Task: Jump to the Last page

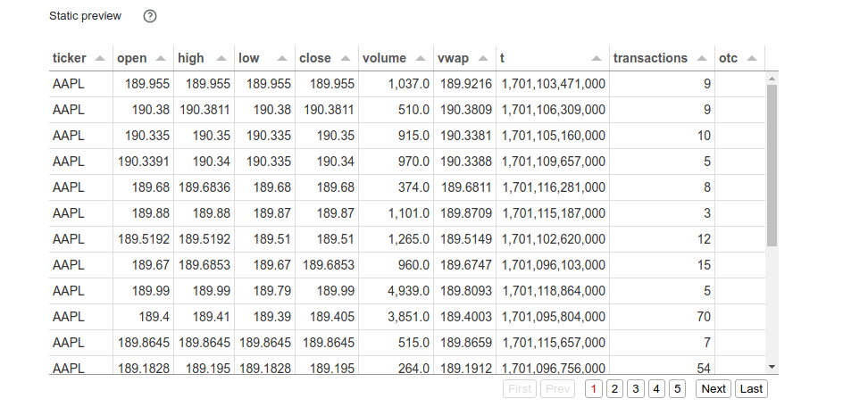Action: (x=751, y=388)
